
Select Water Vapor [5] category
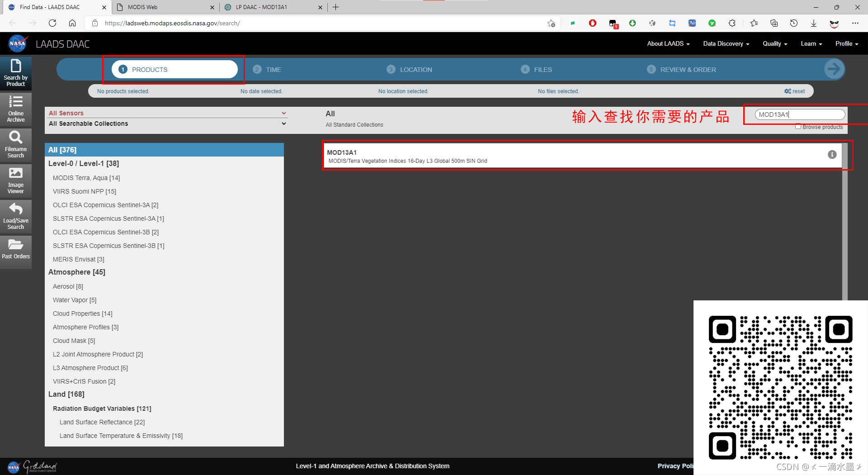point(75,300)
